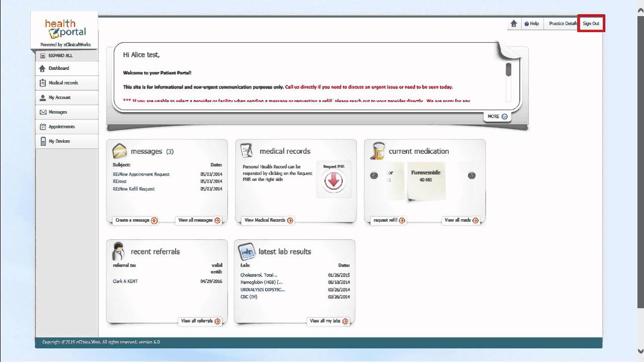The width and height of the screenshot is (644, 362).
Task: Open Practice Details
Action: pos(563,24)
